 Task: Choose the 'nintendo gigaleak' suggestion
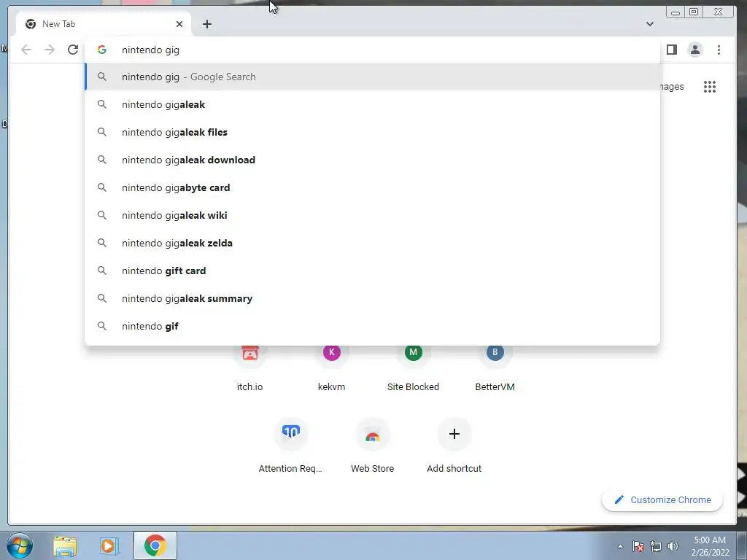[x=373, y=104]
